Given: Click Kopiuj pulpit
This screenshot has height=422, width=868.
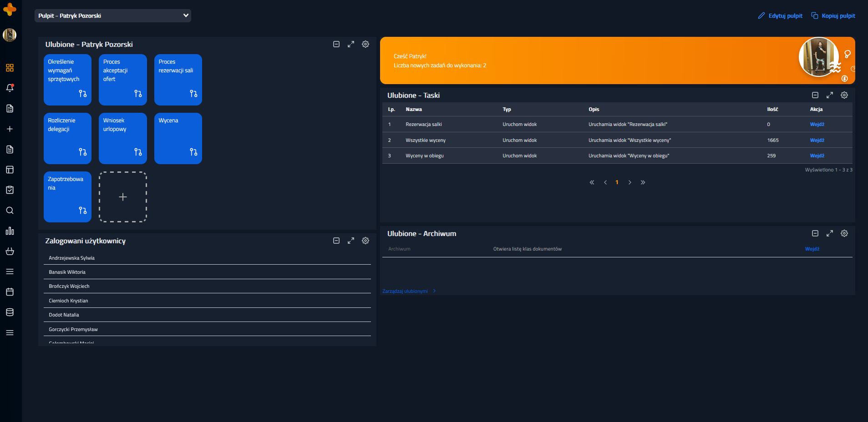Looking at the screenshot, I should click(x=833, y=15).
